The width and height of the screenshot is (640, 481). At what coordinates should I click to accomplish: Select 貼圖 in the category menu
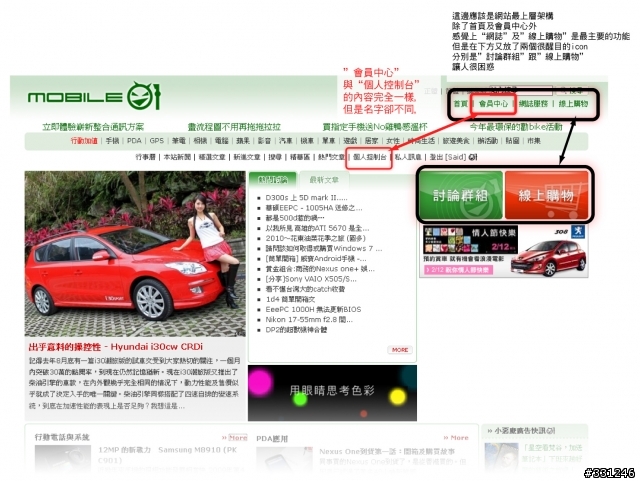tap(512, 141)
